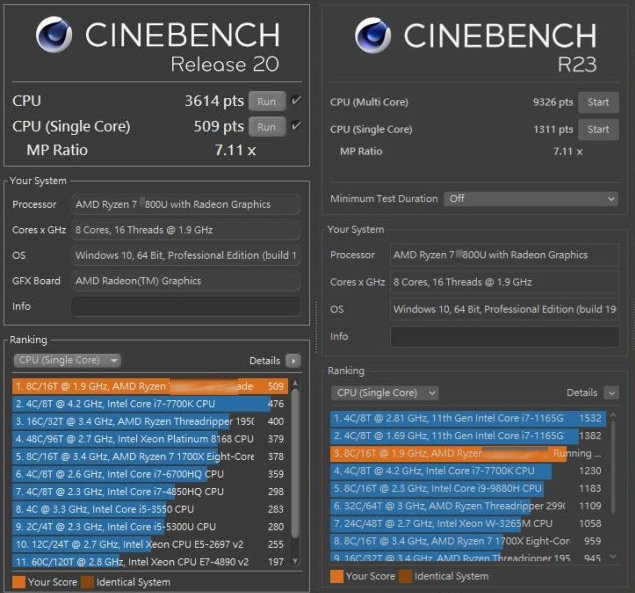Click the scroll-down arrow in R20 ranking
This screenshot has height=593, width=635.
(295, 561)
